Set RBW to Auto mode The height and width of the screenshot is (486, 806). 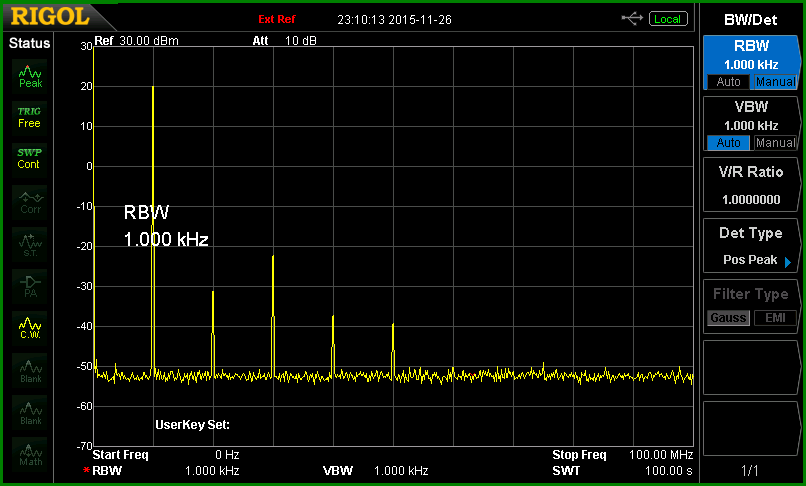(x=728, y=82)
